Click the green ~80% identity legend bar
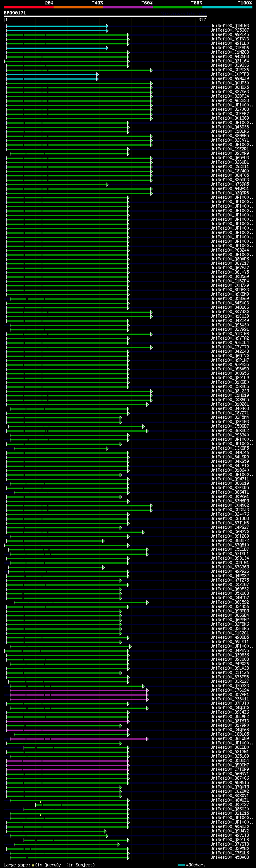The image size is (256, 868). click(177, 7)
